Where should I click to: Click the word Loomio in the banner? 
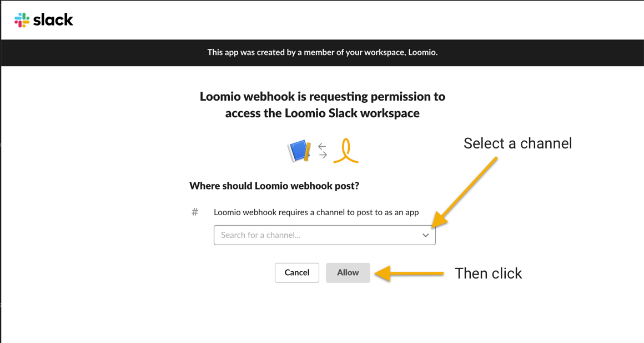pyautogui.click(x=422, y=52)
